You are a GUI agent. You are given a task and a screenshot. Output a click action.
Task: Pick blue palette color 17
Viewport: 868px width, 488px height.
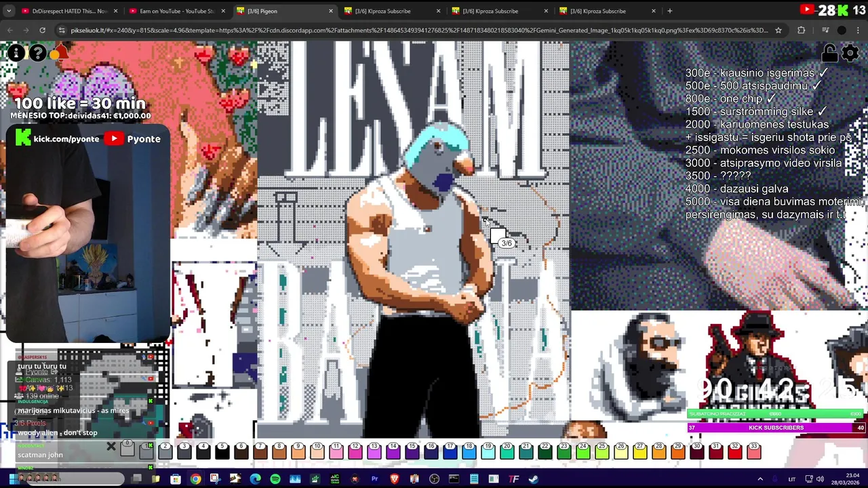coord(450,450)
